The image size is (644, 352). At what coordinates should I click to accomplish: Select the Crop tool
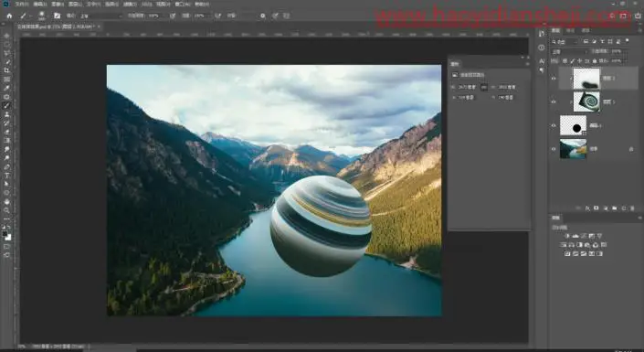pyautogui.click(x=6, y=70)
